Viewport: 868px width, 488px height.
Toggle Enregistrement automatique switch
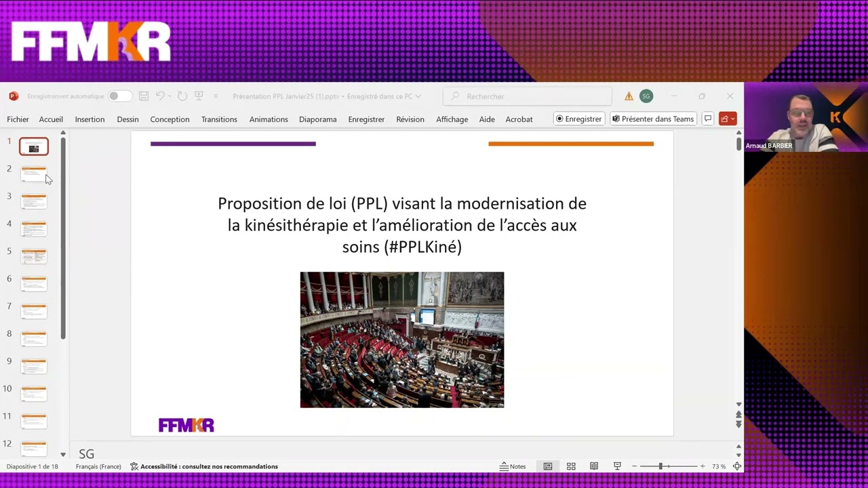[118, 96]
